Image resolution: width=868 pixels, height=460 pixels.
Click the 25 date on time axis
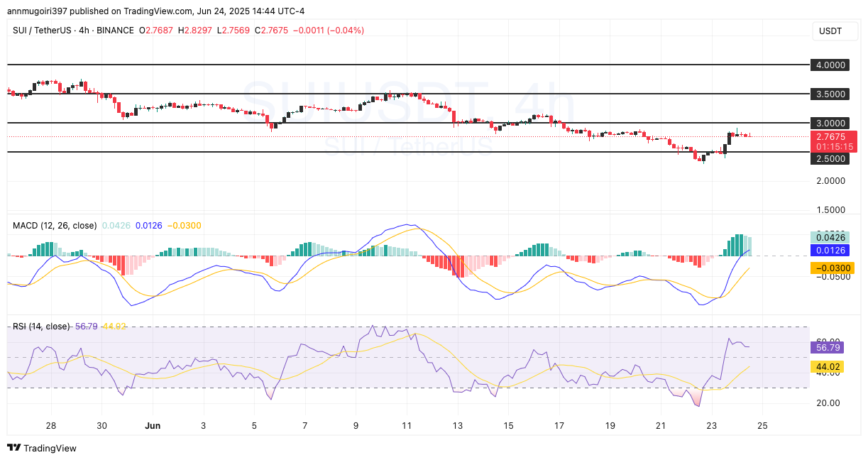tap(763, 425)
